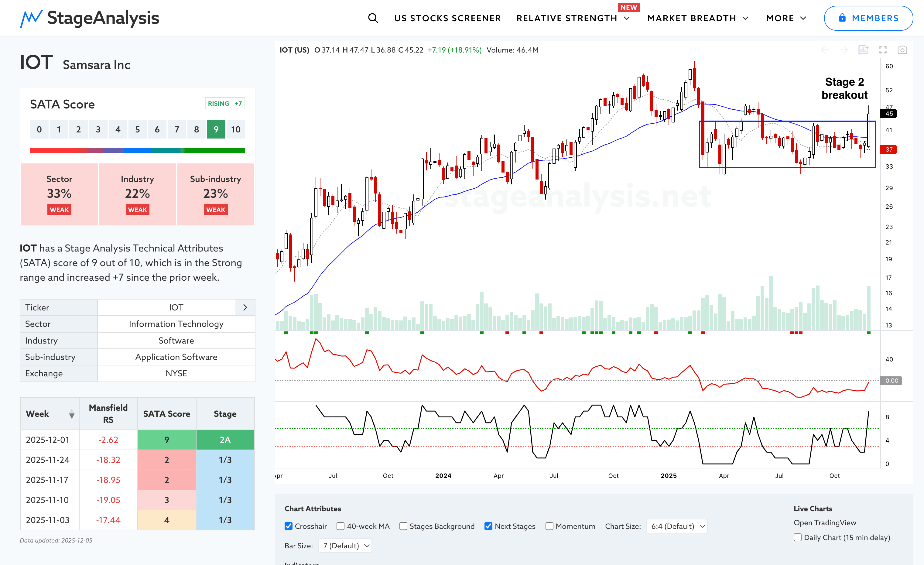Open the Chart Size dropdown

(x=676, y=526)
